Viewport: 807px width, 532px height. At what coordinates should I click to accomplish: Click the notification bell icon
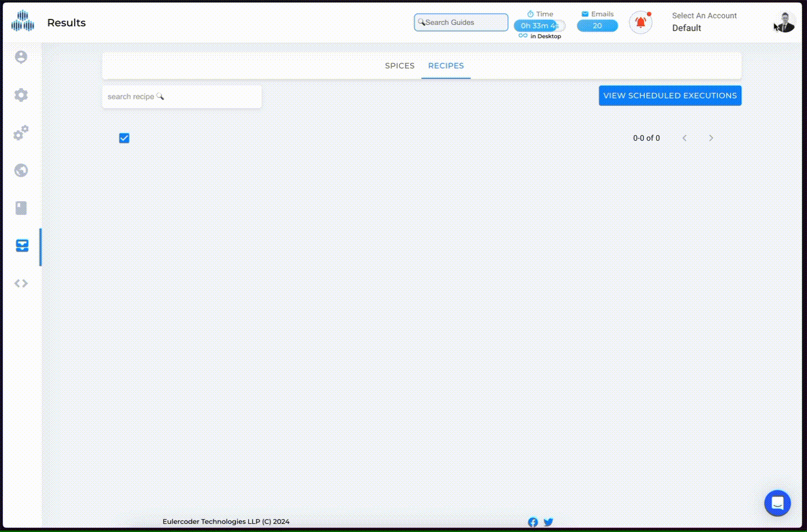[640, 23]
